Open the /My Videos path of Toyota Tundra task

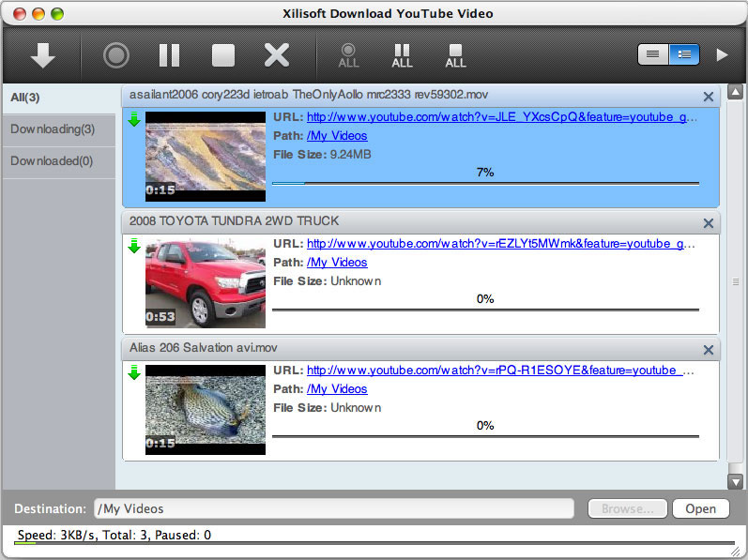(337, 263)
